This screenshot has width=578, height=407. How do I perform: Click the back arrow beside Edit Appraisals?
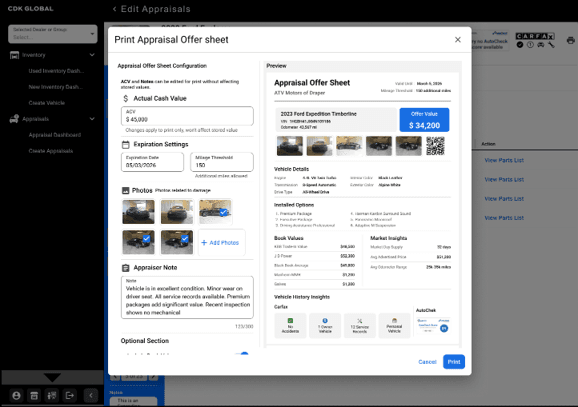point(114,9)
